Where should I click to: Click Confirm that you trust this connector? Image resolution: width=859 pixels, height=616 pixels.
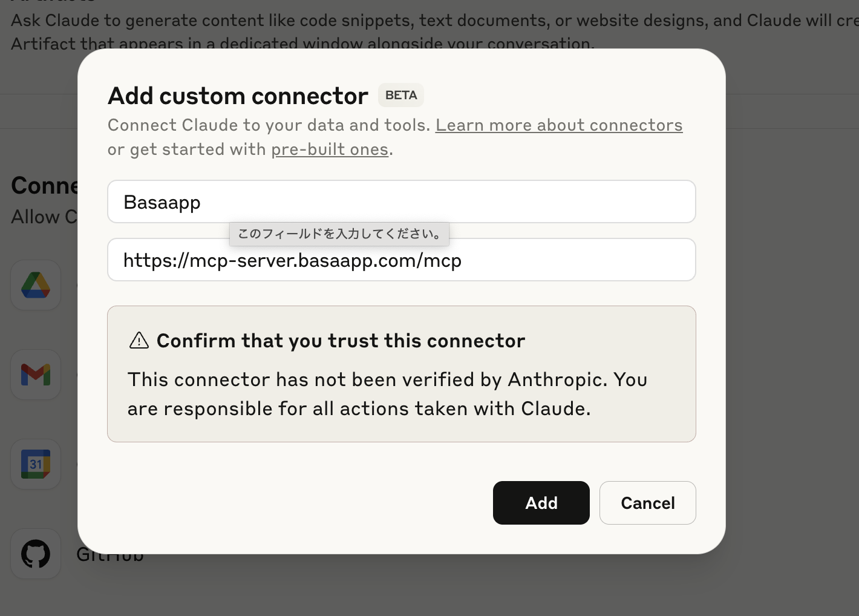[x=341, y=341]
